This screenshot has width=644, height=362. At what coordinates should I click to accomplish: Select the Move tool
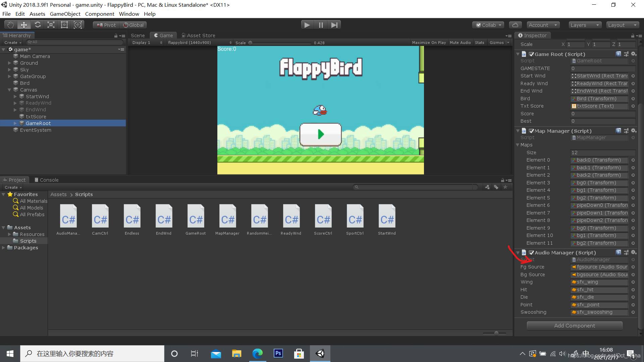click(x=24, y=25)
